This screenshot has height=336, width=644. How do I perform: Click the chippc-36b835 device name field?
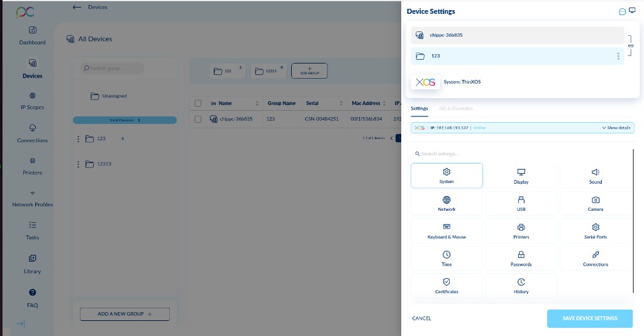point(518,35)
